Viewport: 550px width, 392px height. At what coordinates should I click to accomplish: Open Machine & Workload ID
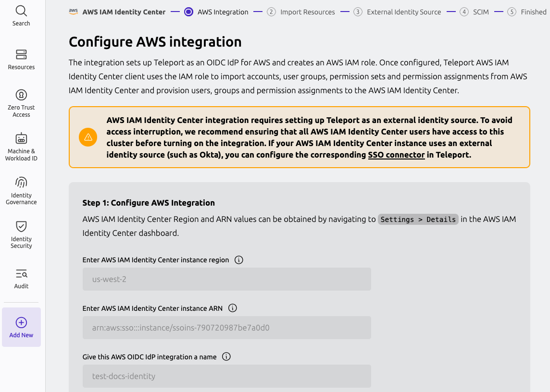tap(21, 147)
